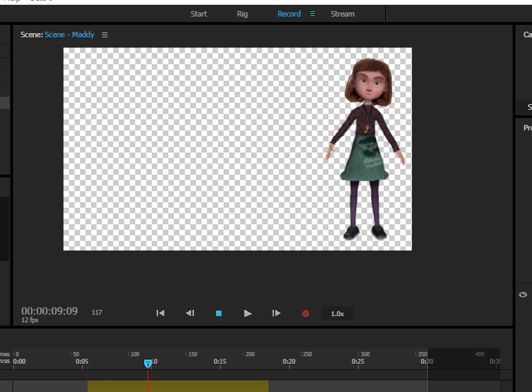Start recording with the red Record button
The width and height of the screenshot is (532, 392).
click(306, 313)
